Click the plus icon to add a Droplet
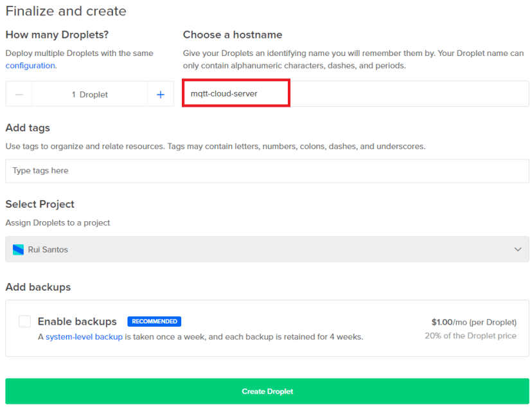Image resolution: width=532 pixels, height=409 pixels. tap(160, 94)
